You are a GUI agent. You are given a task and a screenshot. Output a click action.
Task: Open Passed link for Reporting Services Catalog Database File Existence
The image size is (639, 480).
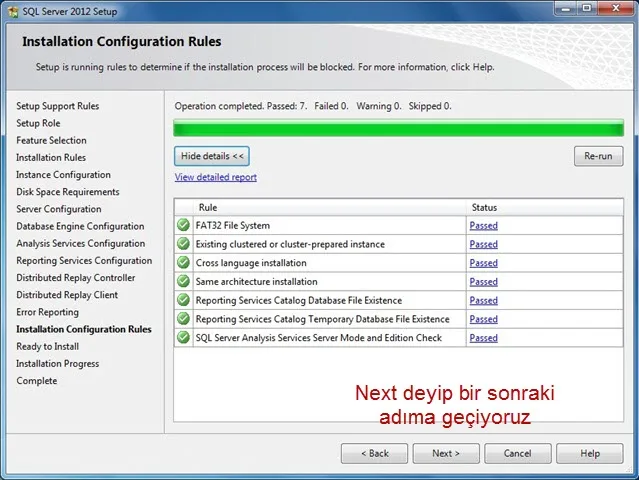pyautogui.click(x=483, y=300)
